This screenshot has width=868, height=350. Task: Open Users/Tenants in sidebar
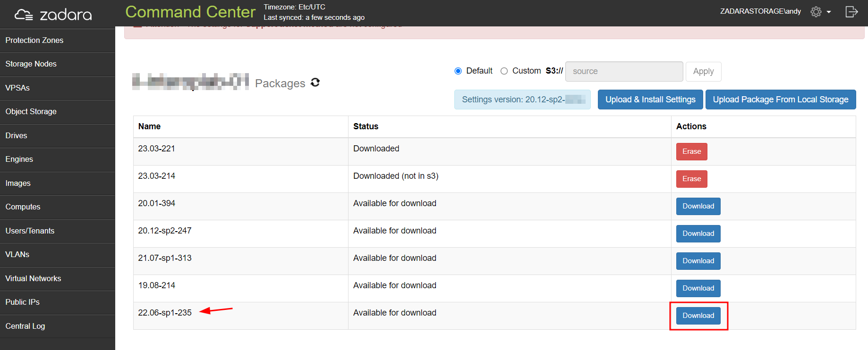coord(58,231)
